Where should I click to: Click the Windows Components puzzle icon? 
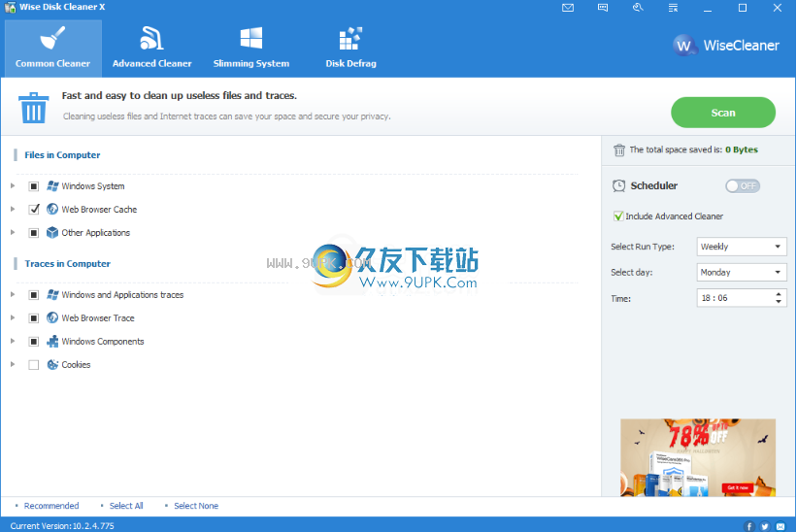[x=52, y=341]
